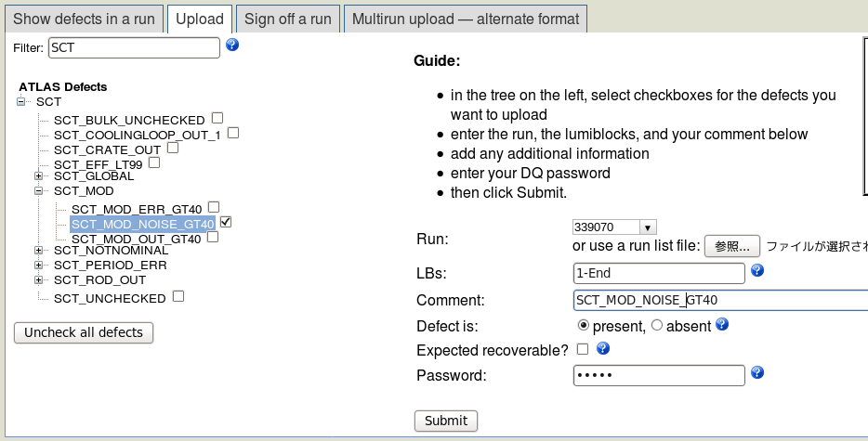Viewport: 868px width, 441px height.
Task: Open the Run number dropdown
Action: (648, 227)
